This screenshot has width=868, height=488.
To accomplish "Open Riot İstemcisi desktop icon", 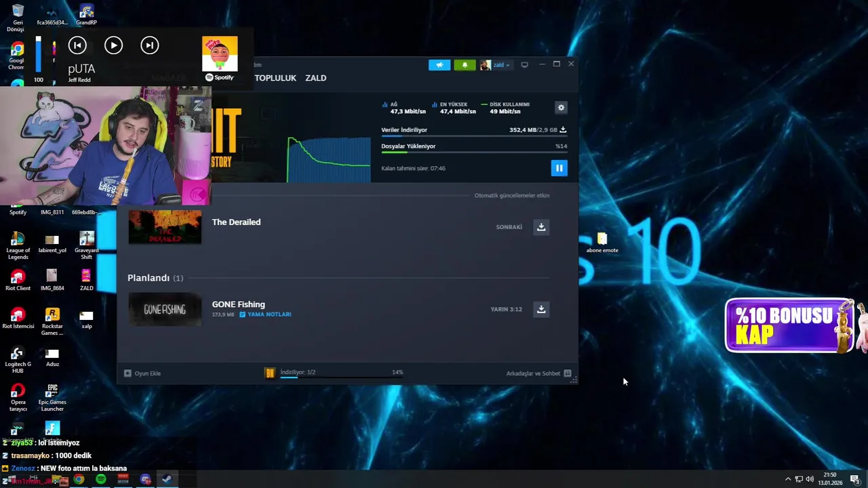I will pos(18,319).
